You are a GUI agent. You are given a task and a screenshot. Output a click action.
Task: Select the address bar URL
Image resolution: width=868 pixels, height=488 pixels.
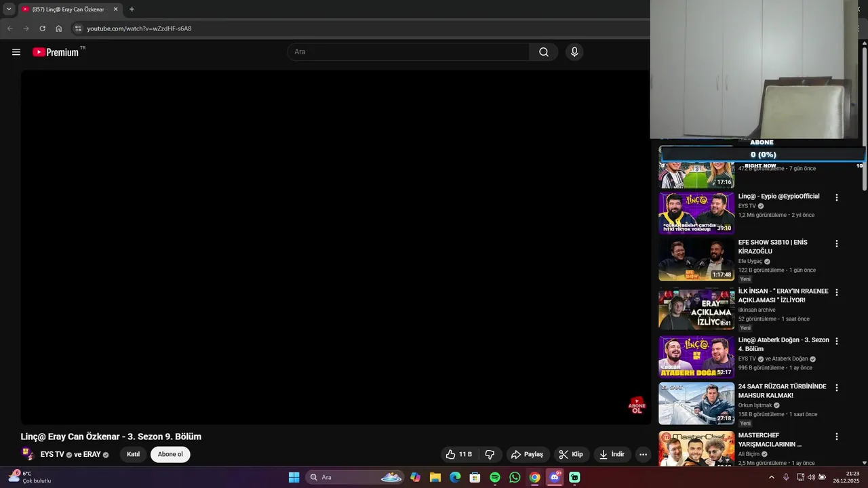click(x=139, y=28)
